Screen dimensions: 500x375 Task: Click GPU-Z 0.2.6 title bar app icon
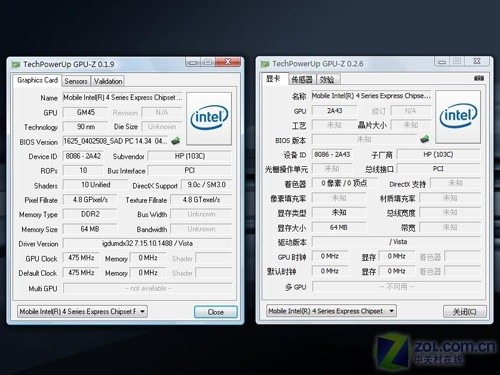click(x=265, y=64)
